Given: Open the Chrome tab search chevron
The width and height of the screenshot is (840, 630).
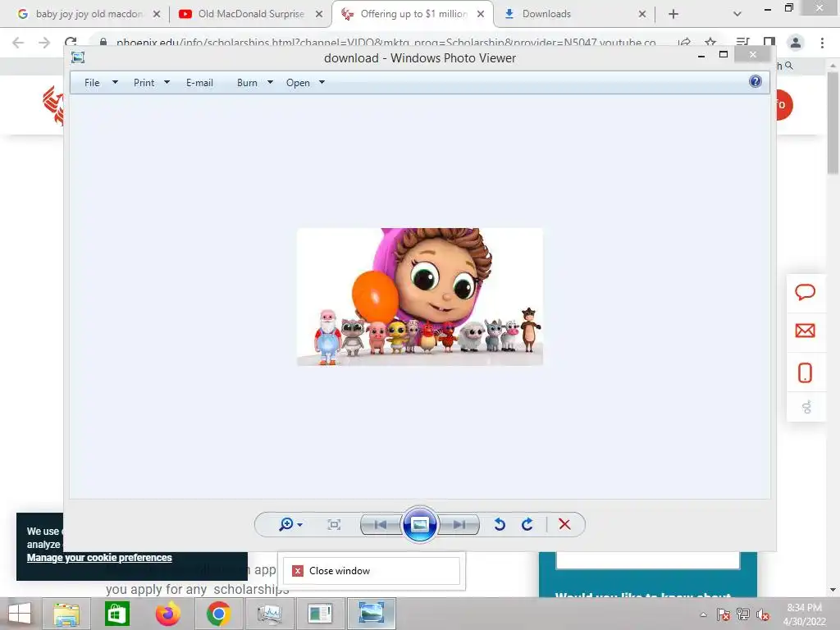Looking at the screenshot, I should click(737, 14).
